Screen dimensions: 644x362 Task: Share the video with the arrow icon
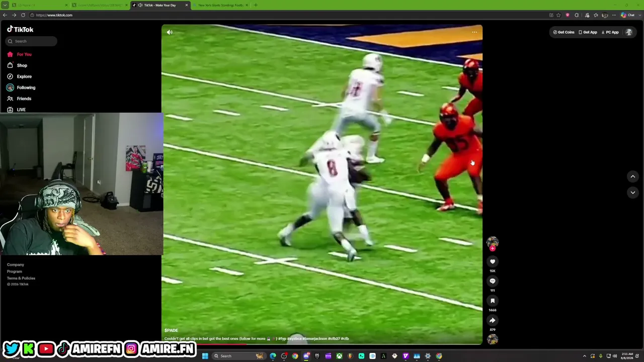coord(493,320)
